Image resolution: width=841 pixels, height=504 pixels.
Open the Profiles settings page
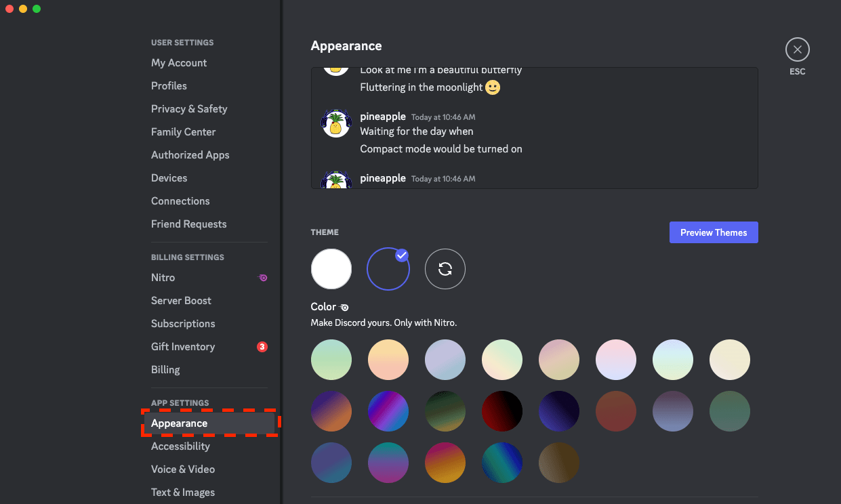[x=169, y=86]
